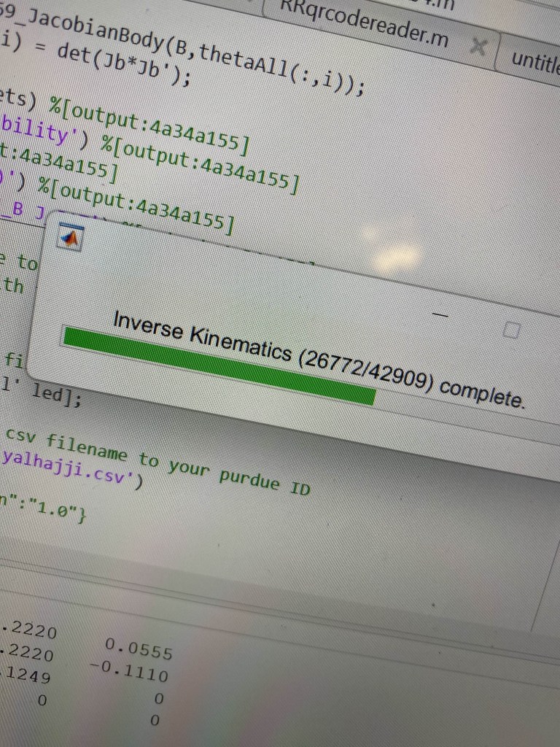Image resolution: width=560 pixels, height=747 pixels.
Task: Minimize the Inverse Kinematics progress dialog
Action: click(x=438, y=314)
